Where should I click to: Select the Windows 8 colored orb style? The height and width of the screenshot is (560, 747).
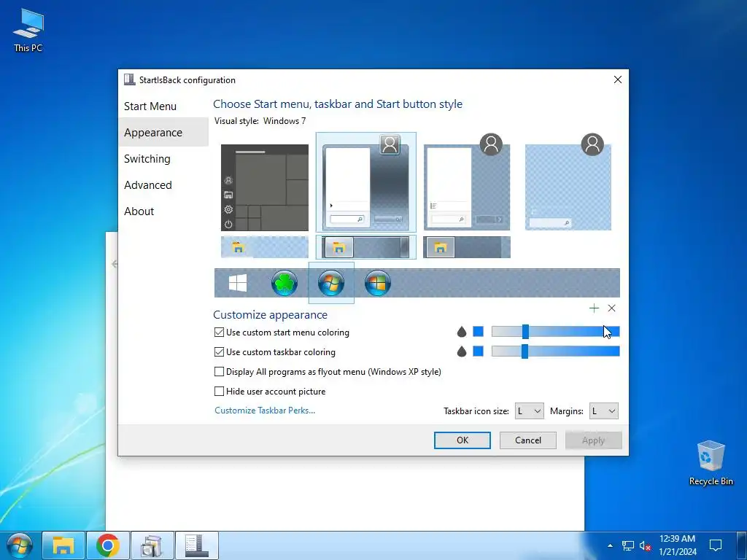[378, 284]
